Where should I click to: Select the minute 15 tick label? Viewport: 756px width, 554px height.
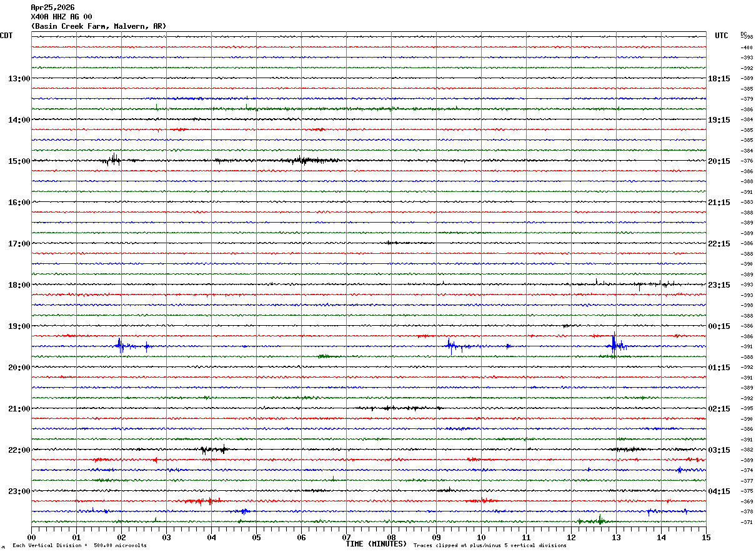click(706, 537)
